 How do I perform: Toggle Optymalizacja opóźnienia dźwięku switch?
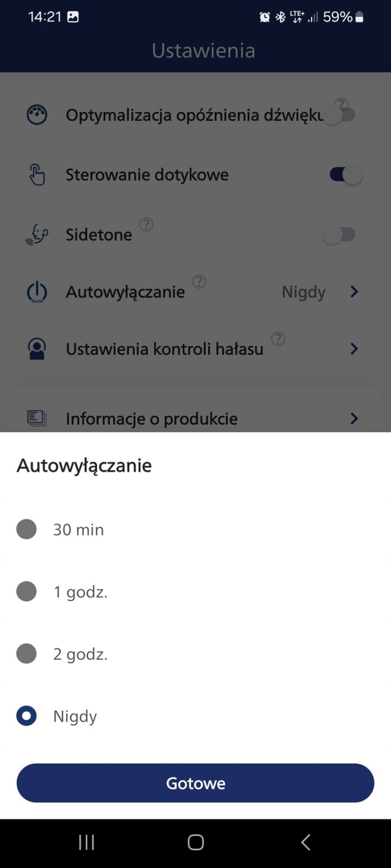(x=340, y=115)
